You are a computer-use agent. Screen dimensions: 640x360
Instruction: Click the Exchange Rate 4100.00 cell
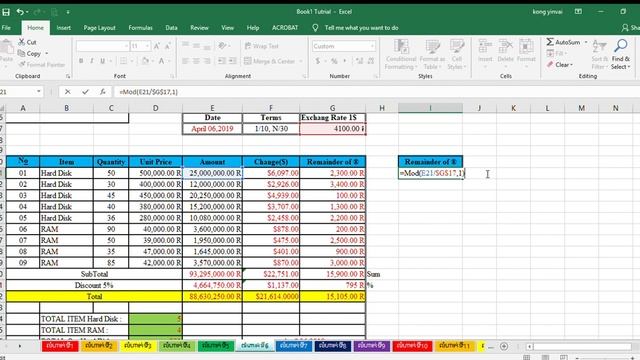(333, 129)
